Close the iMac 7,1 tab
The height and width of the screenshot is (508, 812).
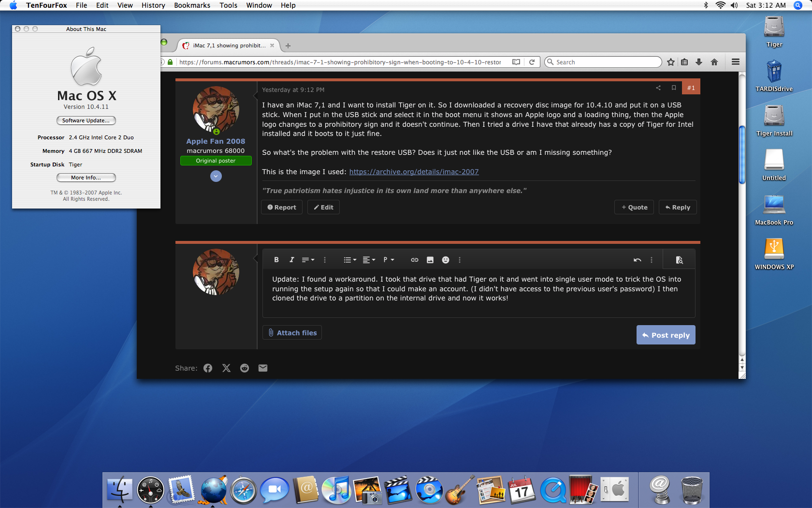click(x=272, y=45)
